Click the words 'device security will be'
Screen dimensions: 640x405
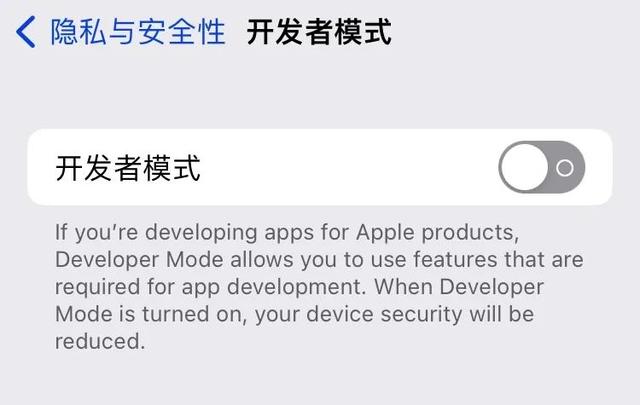tap(420, 314)
